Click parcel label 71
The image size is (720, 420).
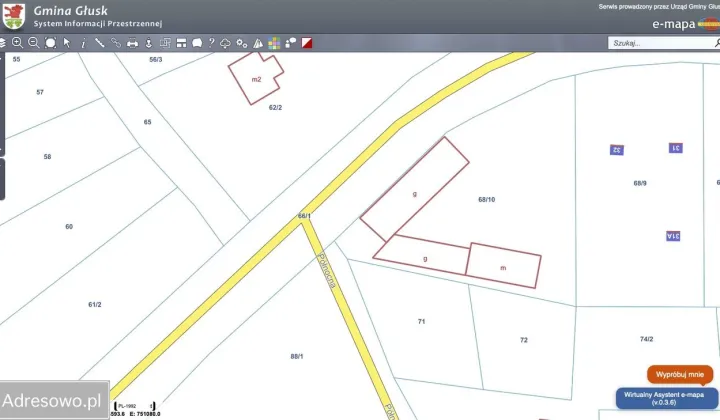pos(422,321)
